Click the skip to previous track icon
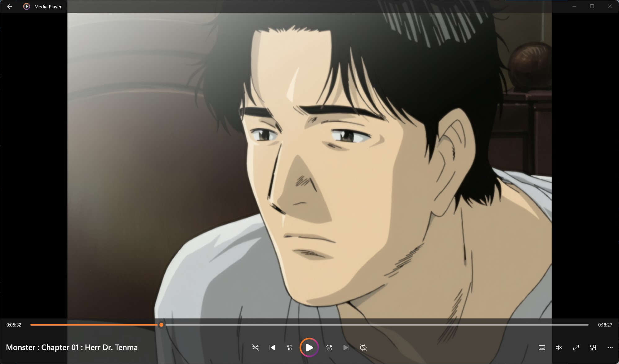 pos(272,348)
